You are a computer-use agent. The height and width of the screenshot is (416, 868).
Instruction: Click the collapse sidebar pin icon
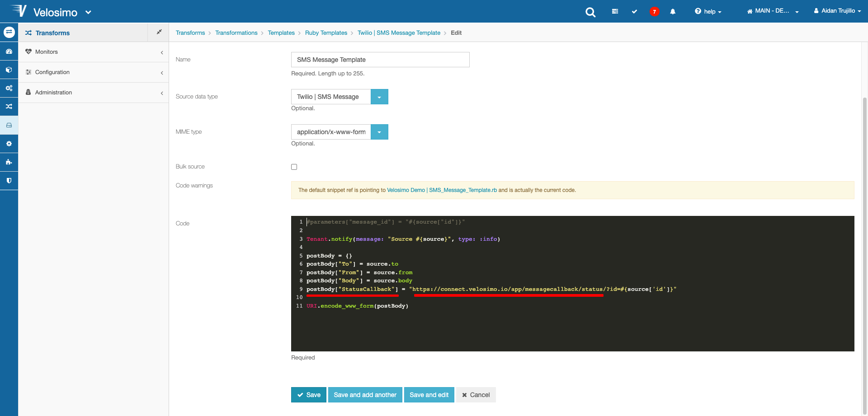(x=159, y=32)
